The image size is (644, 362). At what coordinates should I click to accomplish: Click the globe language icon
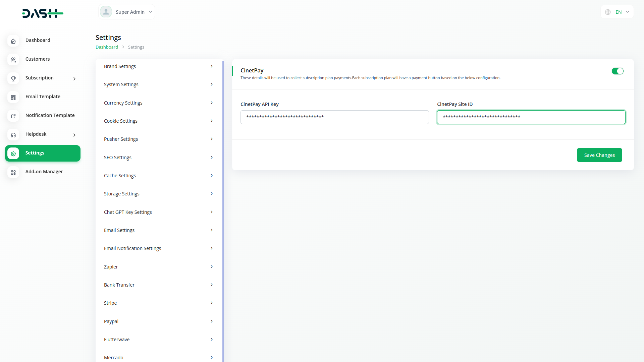coord(608,12)
